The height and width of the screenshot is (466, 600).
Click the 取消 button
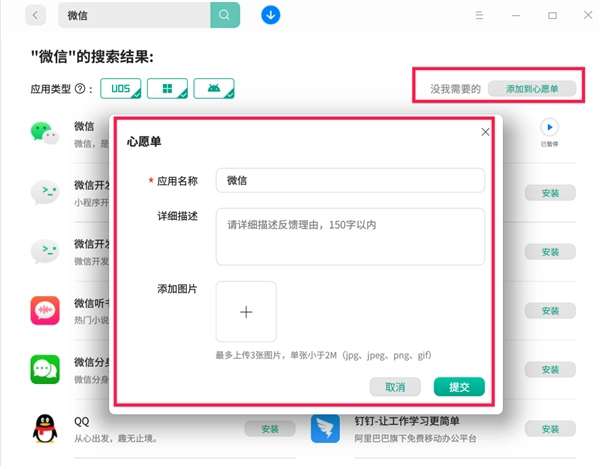tap(395, 387)
